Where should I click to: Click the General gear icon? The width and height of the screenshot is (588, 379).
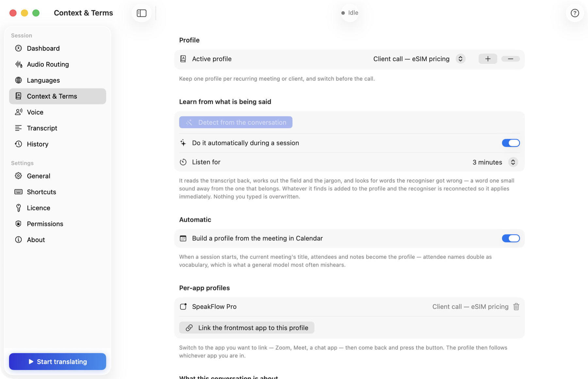[19, 176]
